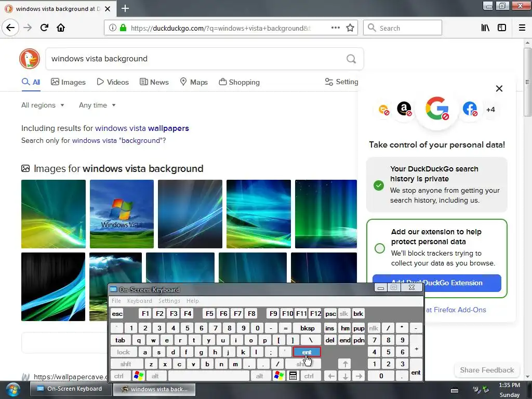Open the Windows Vista logo wallpaper thumbnail
The width and height of the screenshot is (532, 399).
122,214
